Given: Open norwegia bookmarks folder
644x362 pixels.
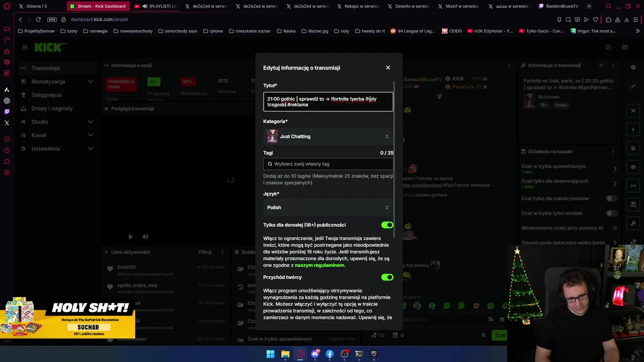Looking at the screenshot, I should point(95,31).
